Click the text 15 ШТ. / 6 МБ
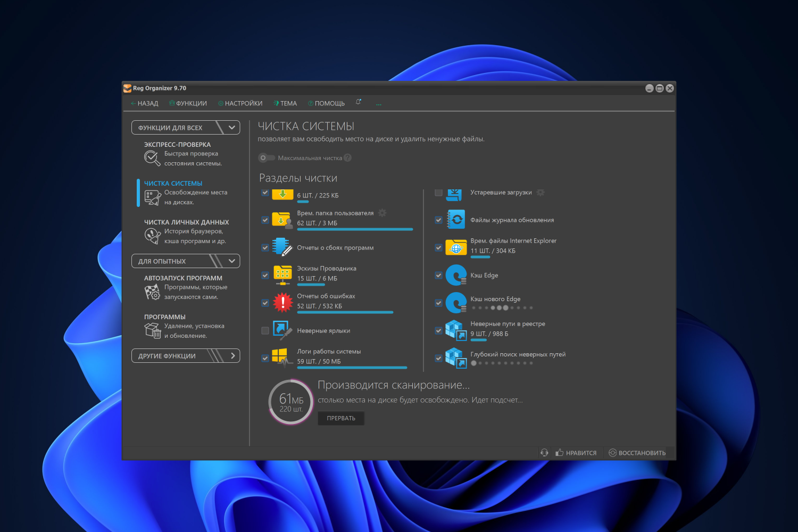This screenshot has height=532, width=798. click(317, 278)
